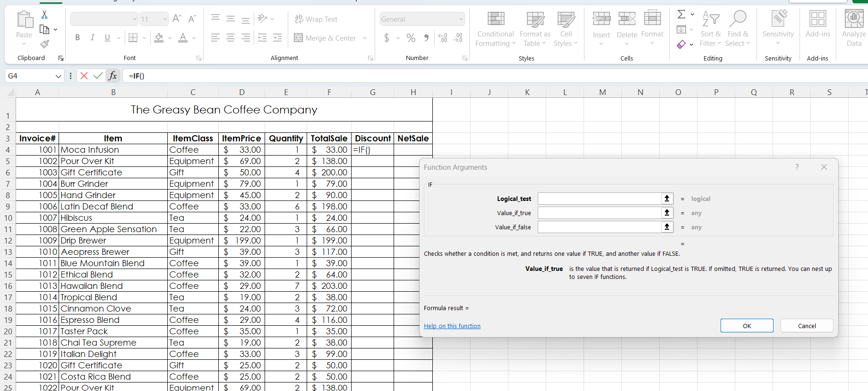Open Cell Styles gallery
Screen dimensions: 868x391
pyautogui.click(x=566, y=28)
